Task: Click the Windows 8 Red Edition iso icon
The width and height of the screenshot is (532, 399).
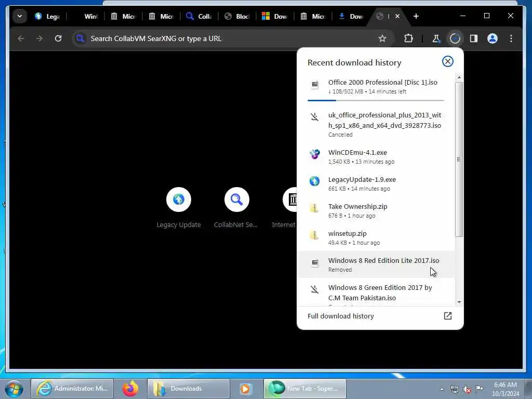Action: 315,262
